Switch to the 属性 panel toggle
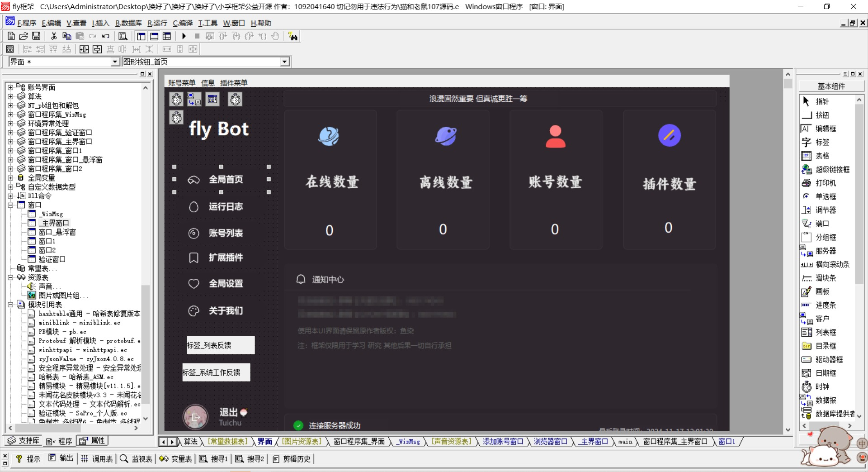 [x=93, y=440]
